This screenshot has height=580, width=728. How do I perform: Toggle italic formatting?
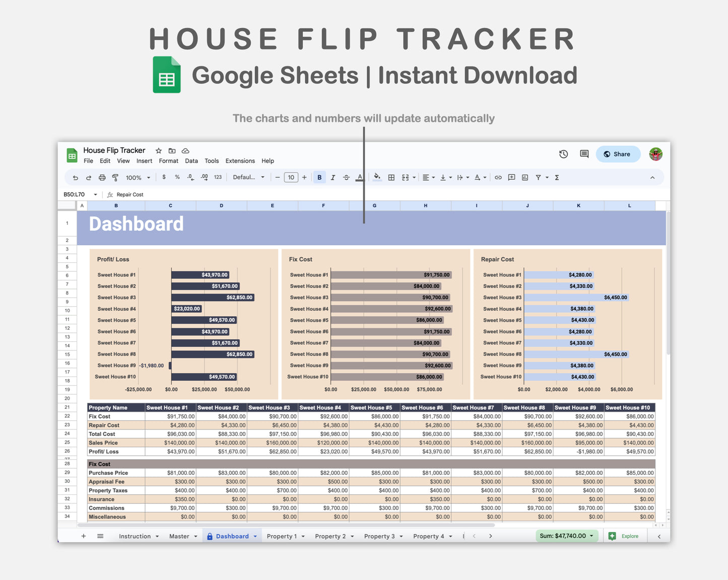[x=333, y=177]
